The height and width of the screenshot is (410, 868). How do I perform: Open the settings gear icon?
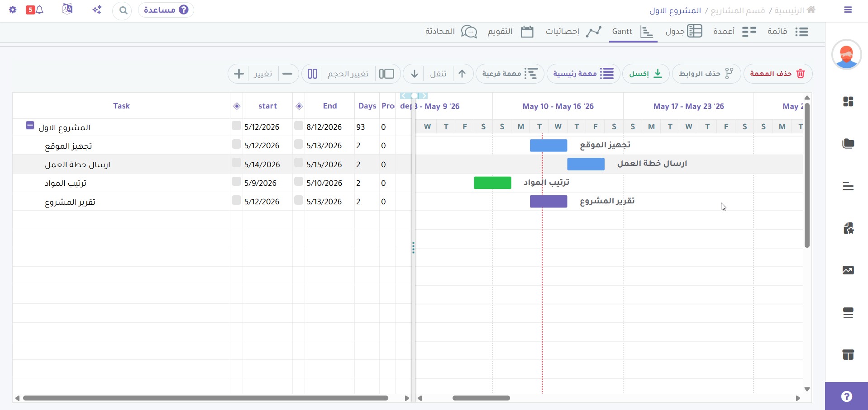coord(13,9)
